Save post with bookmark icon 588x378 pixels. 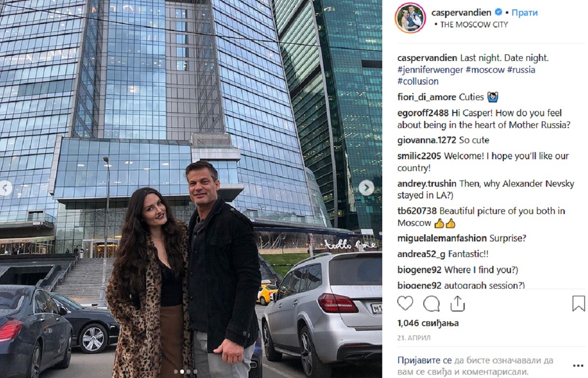pos(579,304)
